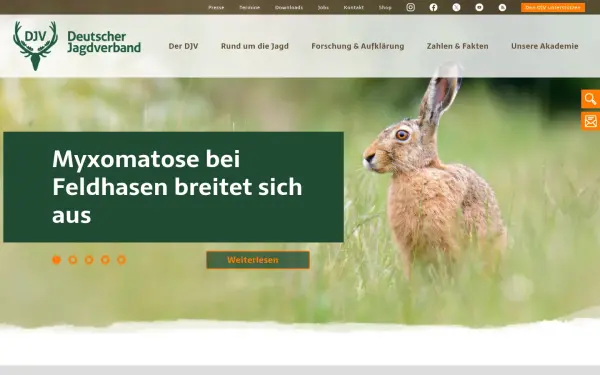
Task: Open the Forschung & Aufklärung menu
Action: 357,46
